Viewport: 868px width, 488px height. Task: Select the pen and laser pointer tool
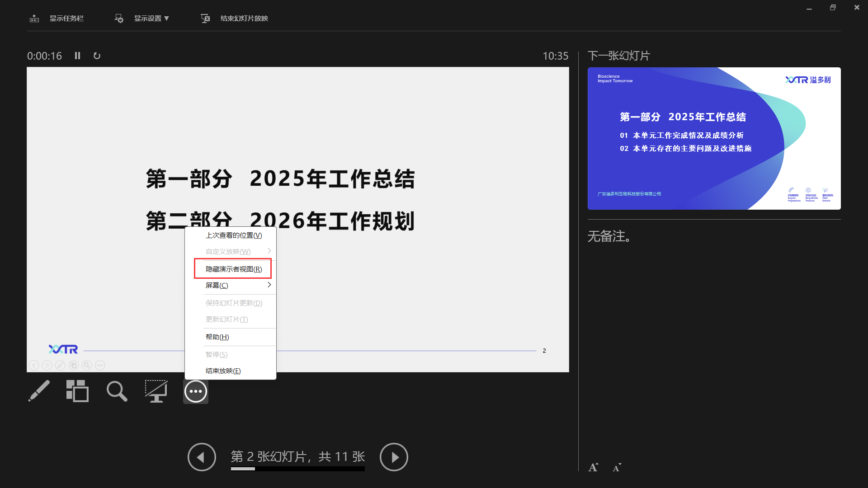pos(39,391)
